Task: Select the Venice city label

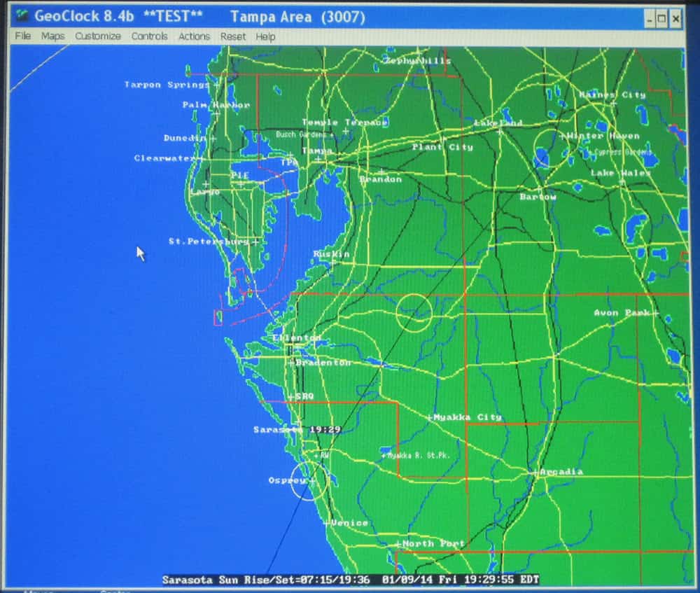Action: click(x=349, y=523)
